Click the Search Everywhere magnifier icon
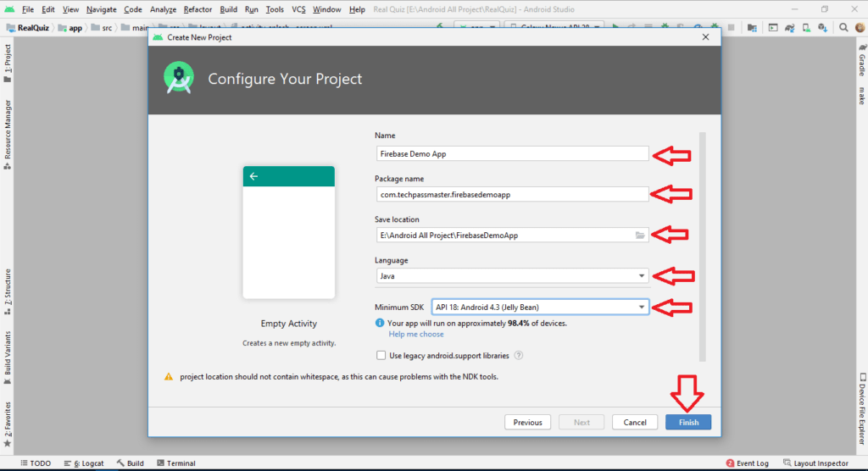Viewport: 868px width, 471px height. tap(843, 28)
